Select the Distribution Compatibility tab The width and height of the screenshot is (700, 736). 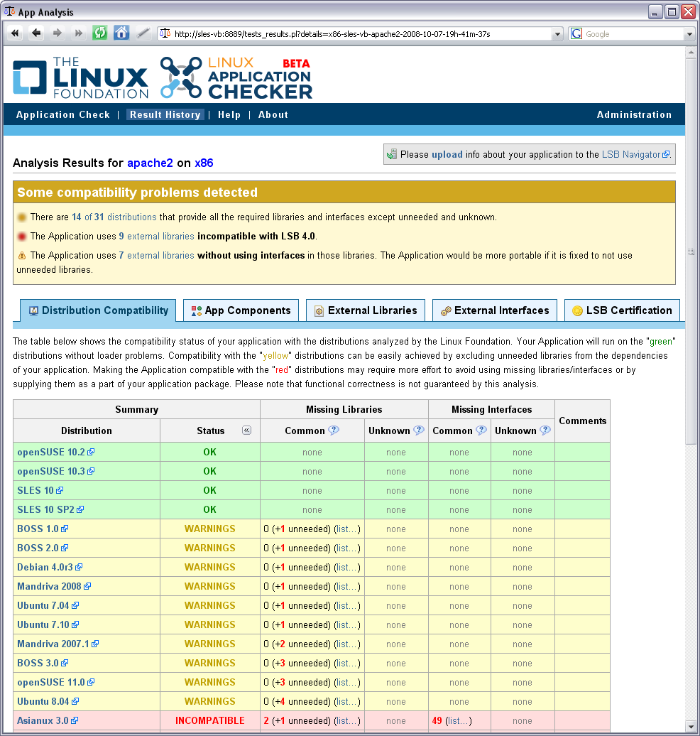[x=98, y=310]
